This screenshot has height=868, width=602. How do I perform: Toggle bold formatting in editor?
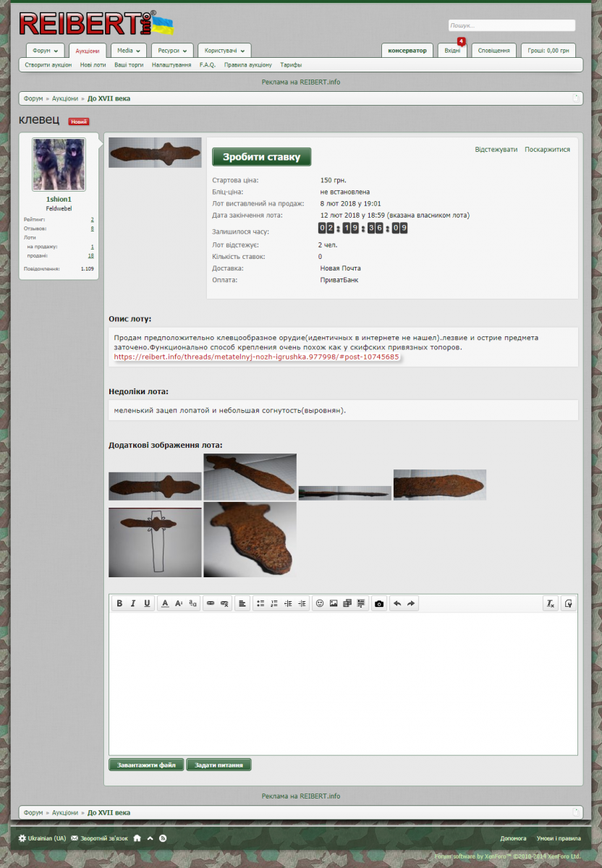[x=120, y=603]
